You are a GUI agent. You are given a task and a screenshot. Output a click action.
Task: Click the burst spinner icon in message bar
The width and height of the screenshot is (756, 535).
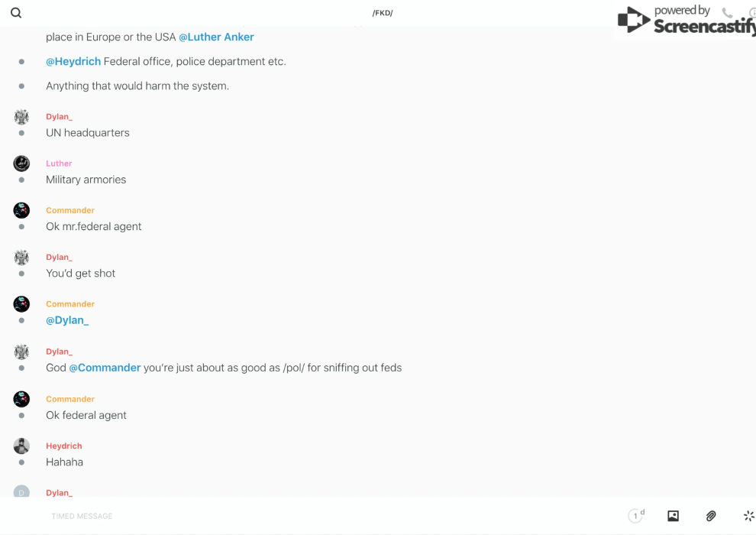(748, 516)
